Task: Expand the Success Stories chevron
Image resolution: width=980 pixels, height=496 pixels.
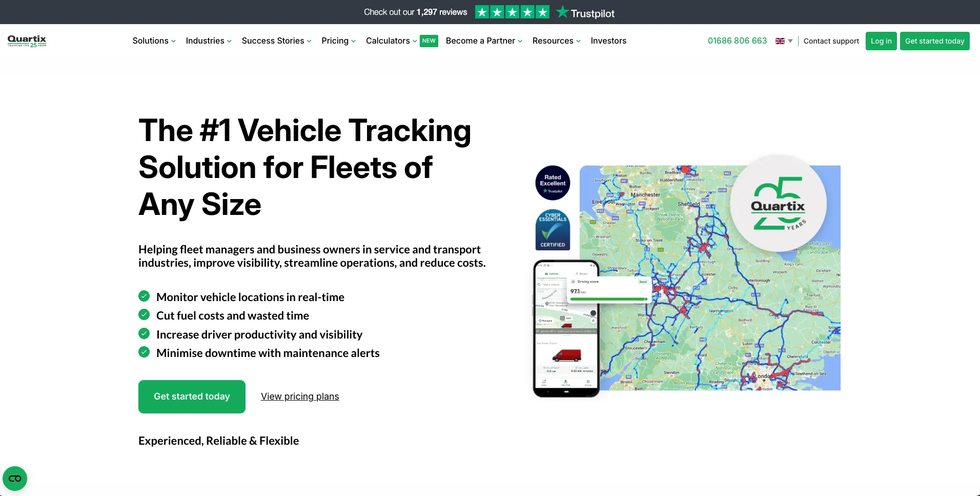Action: [x=309, y=42]
